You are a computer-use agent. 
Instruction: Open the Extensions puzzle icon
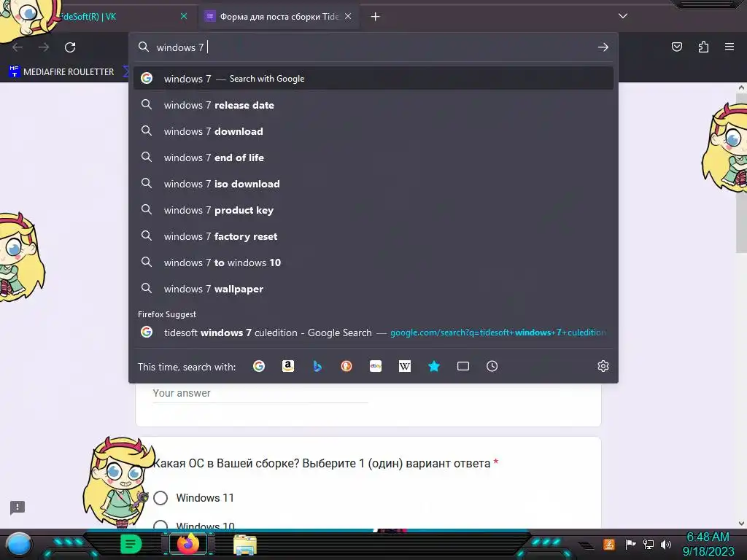(703, 47)
